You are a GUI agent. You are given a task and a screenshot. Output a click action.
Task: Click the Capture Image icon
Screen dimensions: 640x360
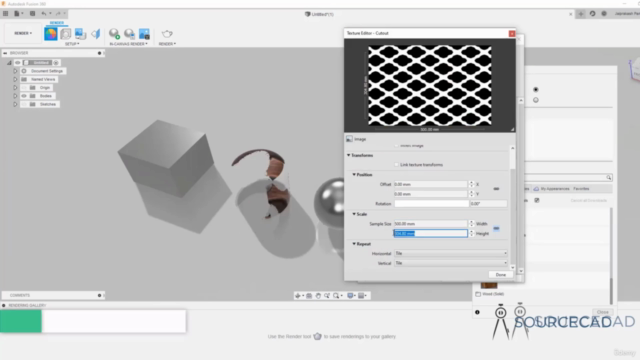click(144, 34)
